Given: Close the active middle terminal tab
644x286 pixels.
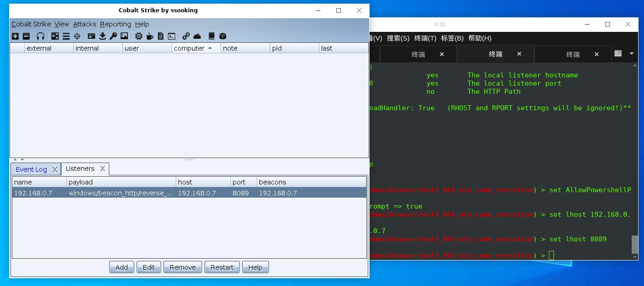Looking at the screenshot, I should coord(519,54).
